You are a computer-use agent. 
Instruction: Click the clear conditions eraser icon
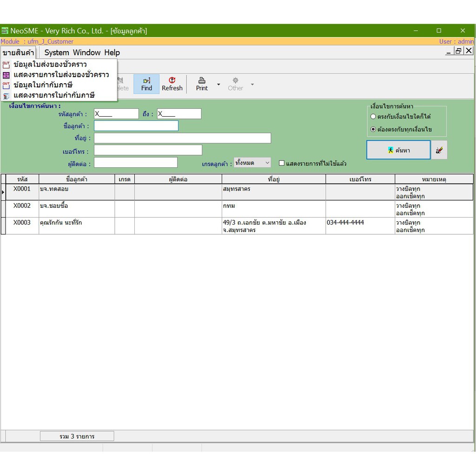tap(439, 150)
